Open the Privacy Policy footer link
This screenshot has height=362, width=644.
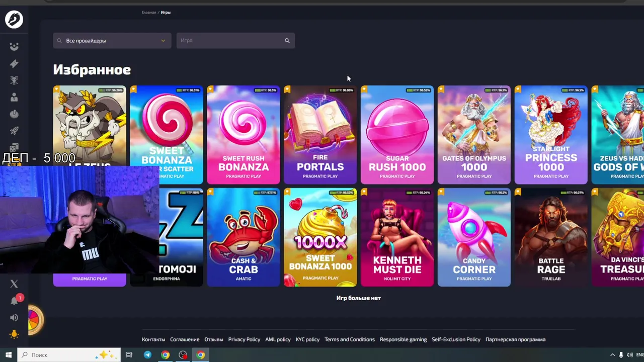[244, 339]
